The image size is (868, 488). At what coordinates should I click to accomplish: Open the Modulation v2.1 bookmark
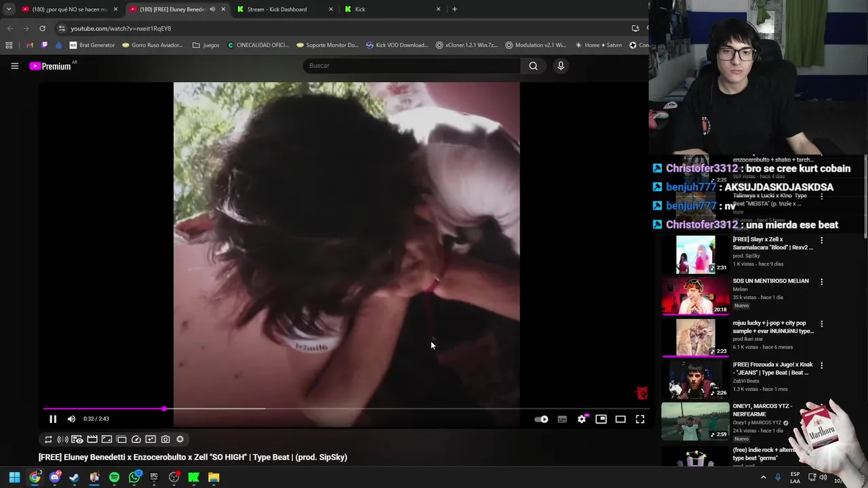536,45
